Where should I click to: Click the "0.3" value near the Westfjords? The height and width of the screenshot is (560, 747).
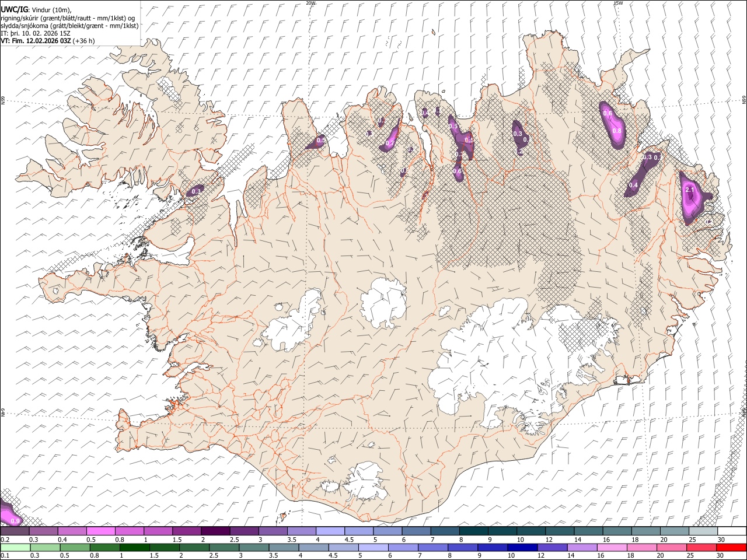[x=197, y=191]
